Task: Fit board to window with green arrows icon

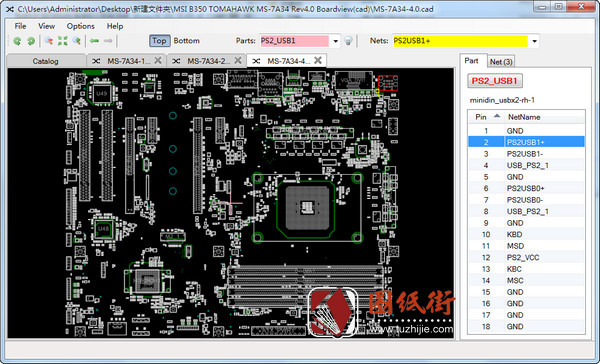Action: 62,41
